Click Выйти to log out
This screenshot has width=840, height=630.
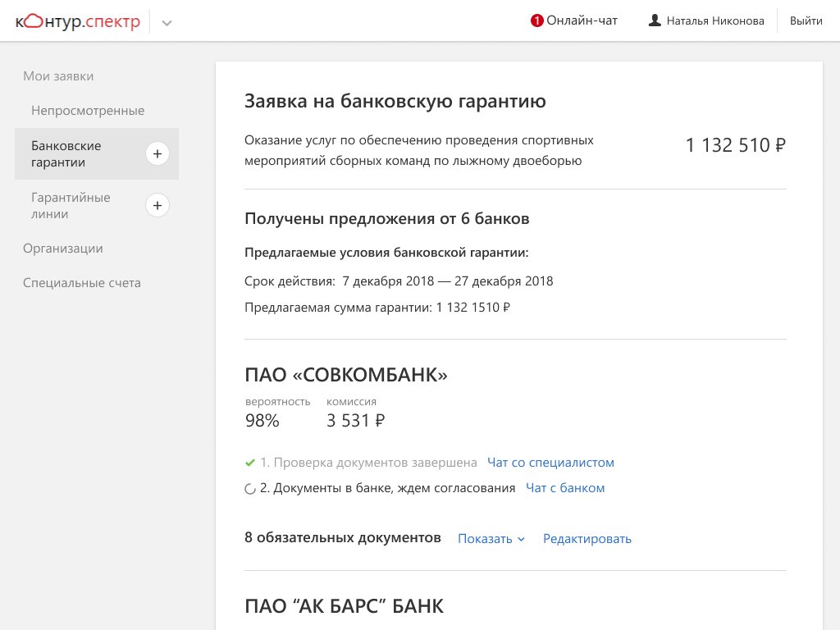[x=806, y=21]
